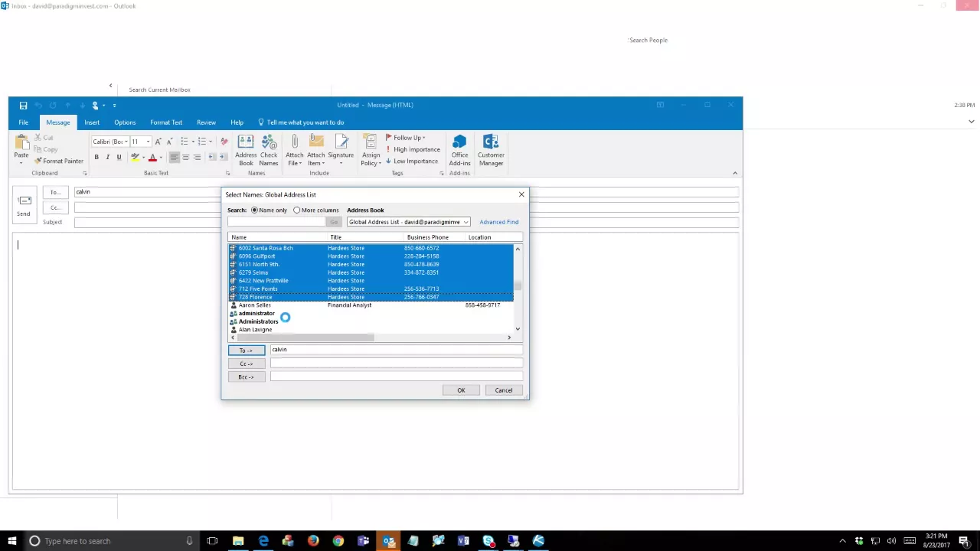Screen dimensions: 980x551
Task: Align text left
Action: [175, 157]
